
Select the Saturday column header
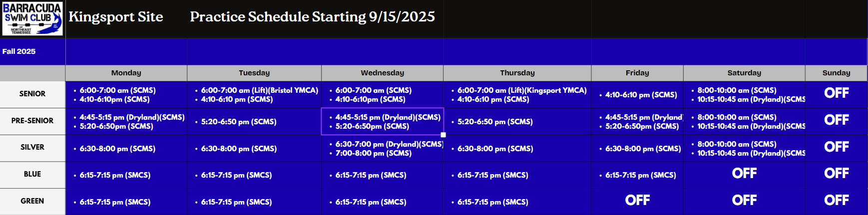(744, 73)
